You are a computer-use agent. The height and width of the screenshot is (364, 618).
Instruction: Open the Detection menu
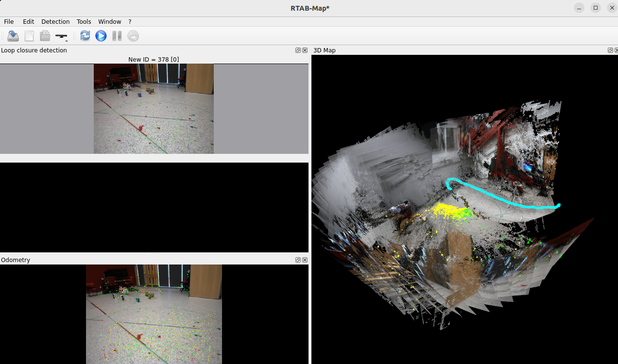point(55,22)
